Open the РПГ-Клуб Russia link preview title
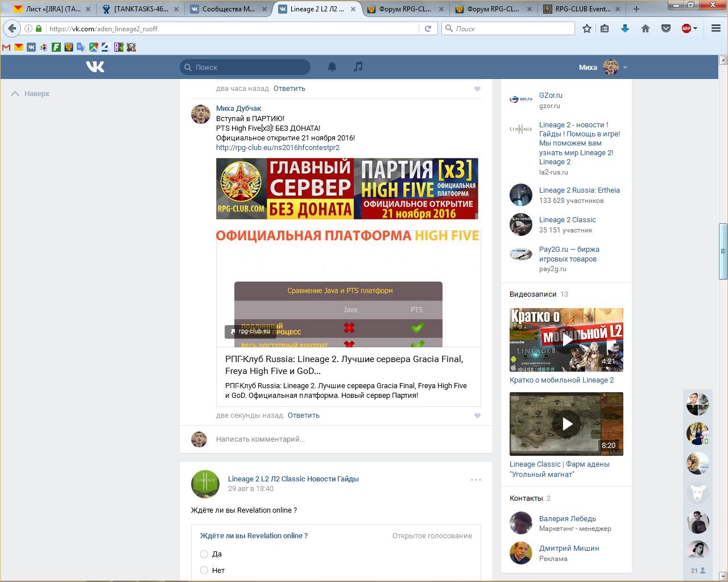This screenshot has width=728, height=582. [344, 365]
